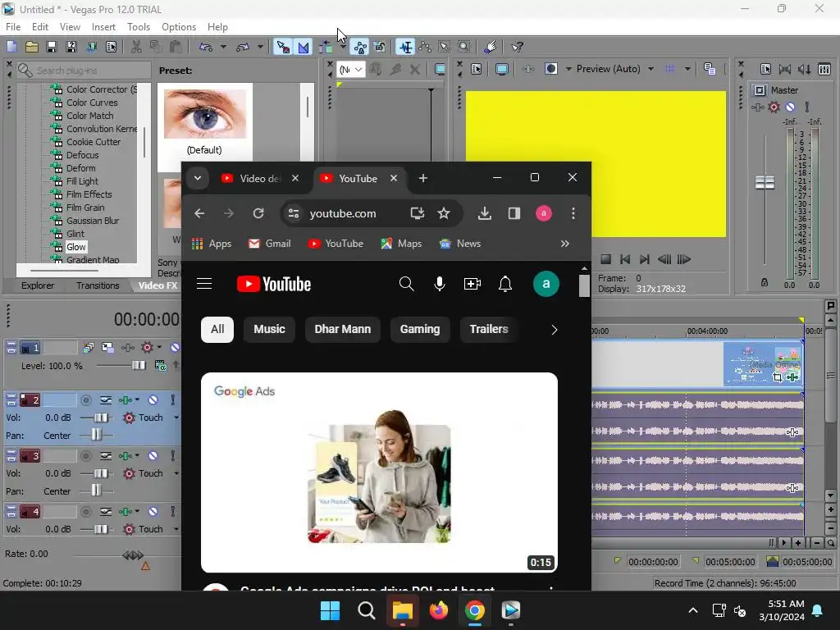This screenshot has width=840, height=630.
Task: Select Color Curves in plug-in list
Action: pos(92,103)
